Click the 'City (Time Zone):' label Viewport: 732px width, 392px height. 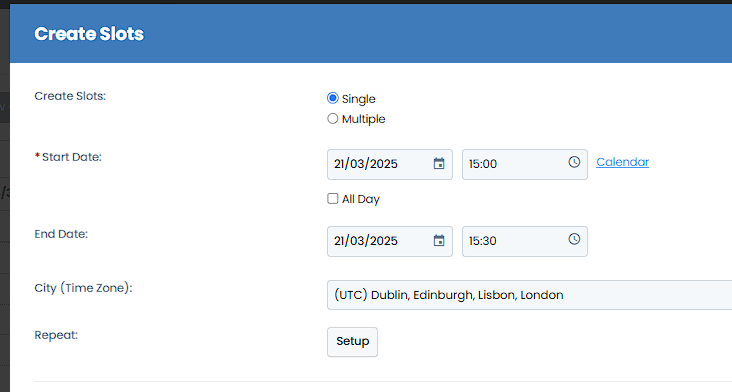tap(84, 288)
